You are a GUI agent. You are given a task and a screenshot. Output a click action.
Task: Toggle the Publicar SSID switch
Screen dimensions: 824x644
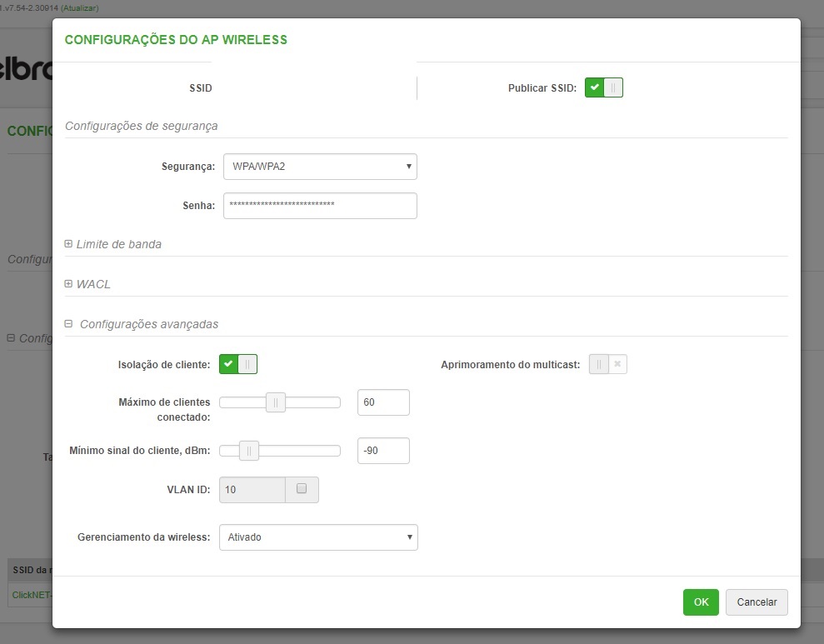coord(603,87)
